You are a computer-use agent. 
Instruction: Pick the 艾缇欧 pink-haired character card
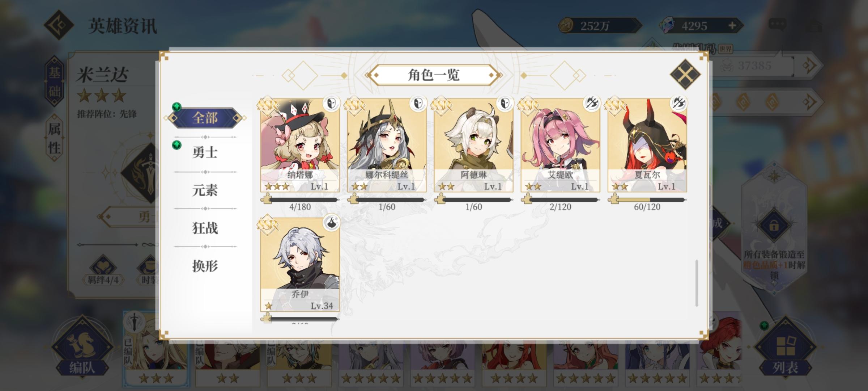click(x=560, y=145)
